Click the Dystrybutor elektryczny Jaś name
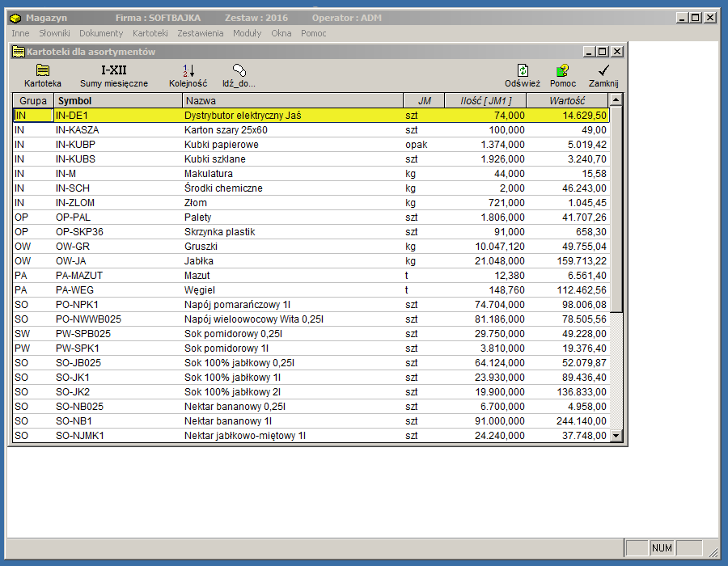Viewport: 728px width, 566px height. tap(243, 116)
